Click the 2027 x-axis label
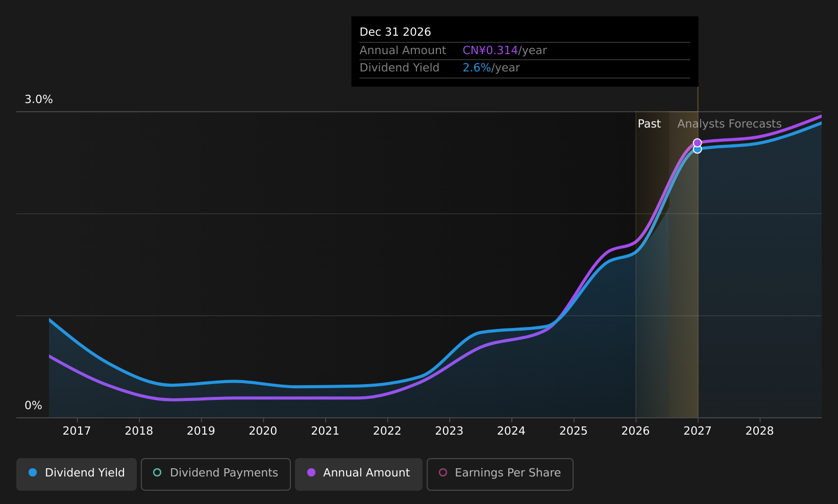This screenshot has height=504, width=838. click(x=698, y=431)
